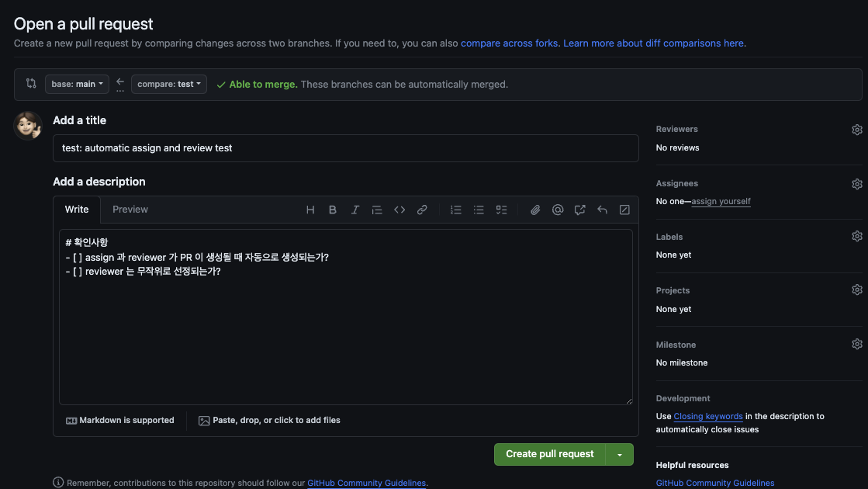Apply italic formatting in description toolbar

point(354,210)
